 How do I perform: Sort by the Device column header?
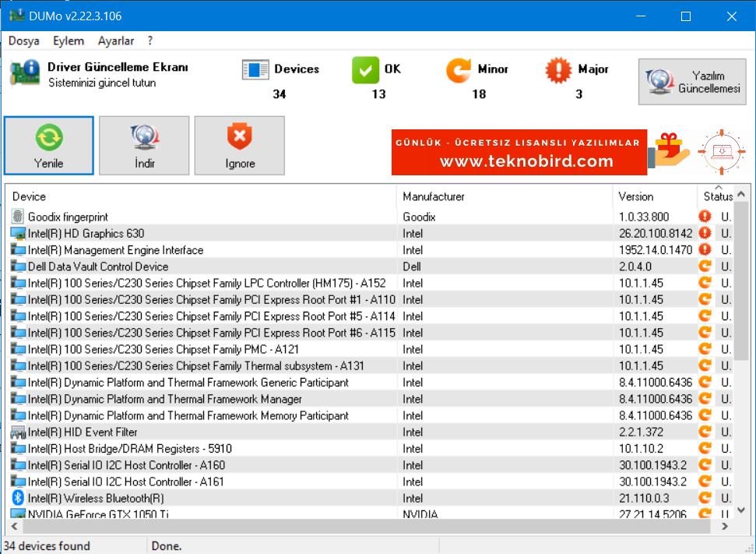click(201, 196)
